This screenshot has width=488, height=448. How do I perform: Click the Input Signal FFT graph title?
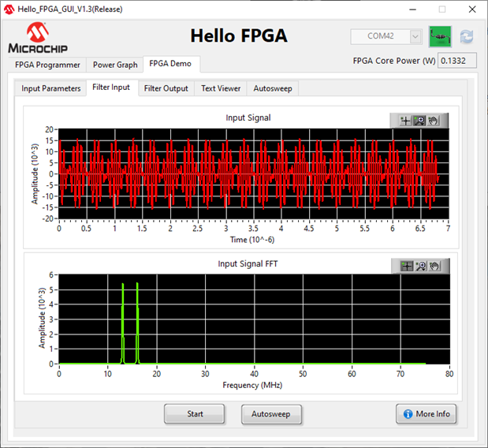click(248, 264)
